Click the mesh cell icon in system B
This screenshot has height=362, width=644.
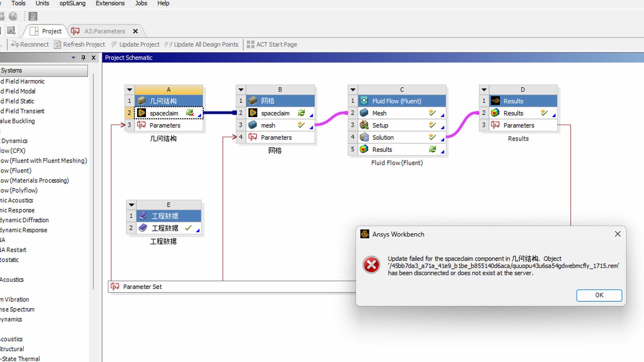click(252, 125)
